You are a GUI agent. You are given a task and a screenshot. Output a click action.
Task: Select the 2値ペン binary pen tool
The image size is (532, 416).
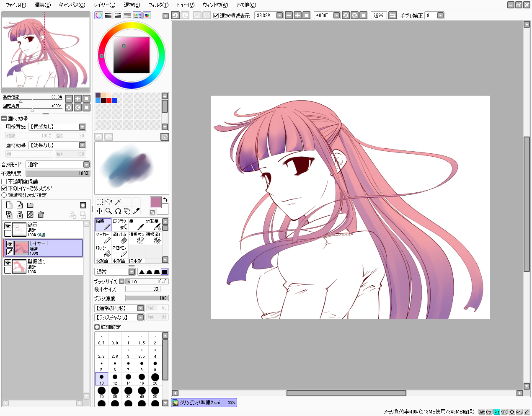(x=120, y=251)
